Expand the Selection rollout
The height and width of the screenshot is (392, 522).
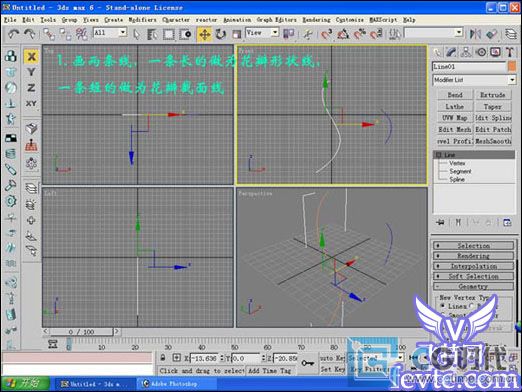click(x=473, y=246)
